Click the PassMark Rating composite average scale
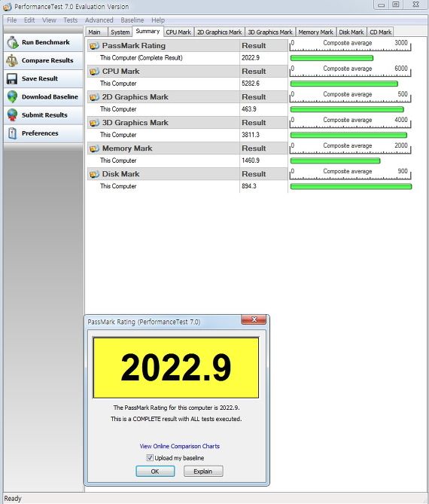This screenshot has width=429, height=504. pyautogui.click(x=350, y=45)
